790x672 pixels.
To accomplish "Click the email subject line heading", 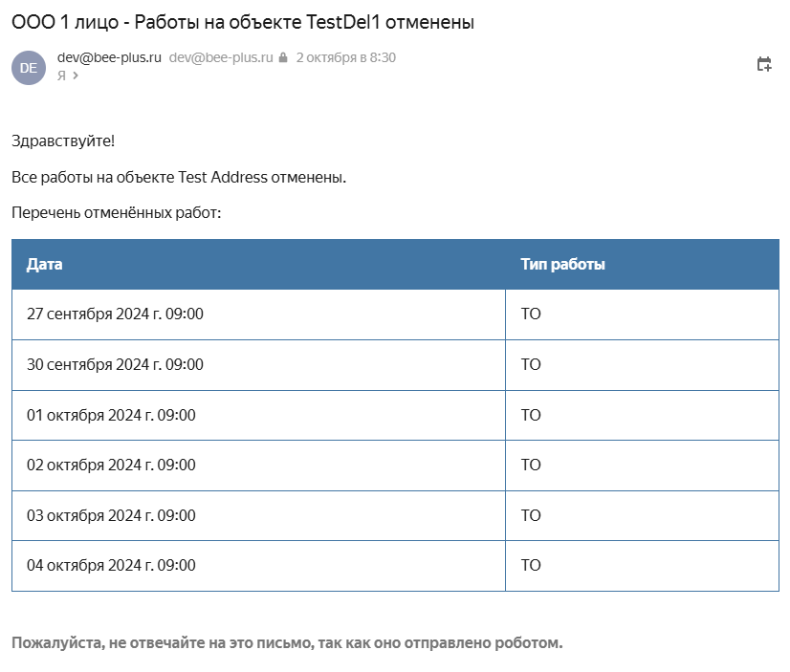I will [x=243, y=21].
